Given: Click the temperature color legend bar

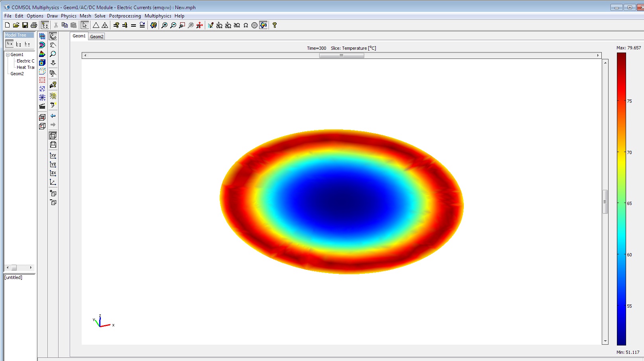Looking at the screenshot, I should click(x=621, y=199).
